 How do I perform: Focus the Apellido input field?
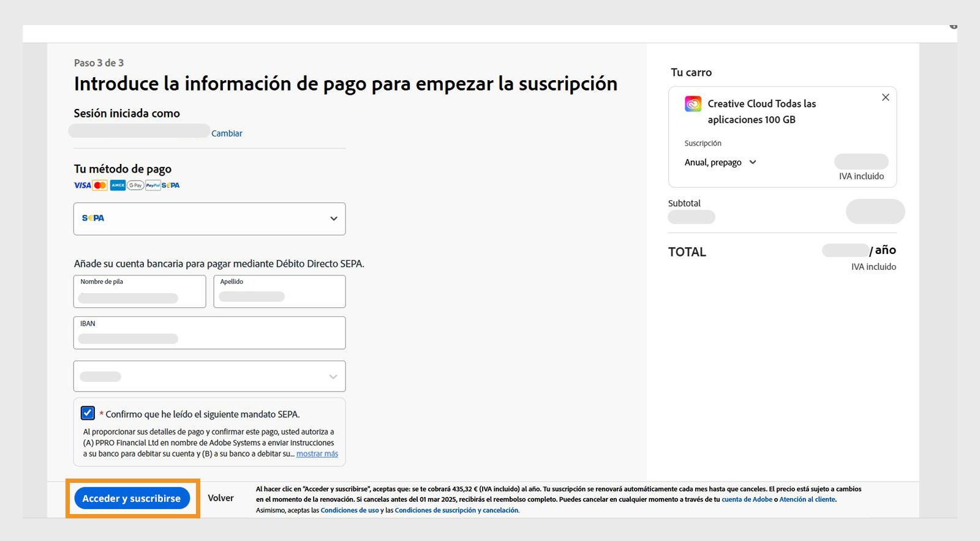click(279, 291)
